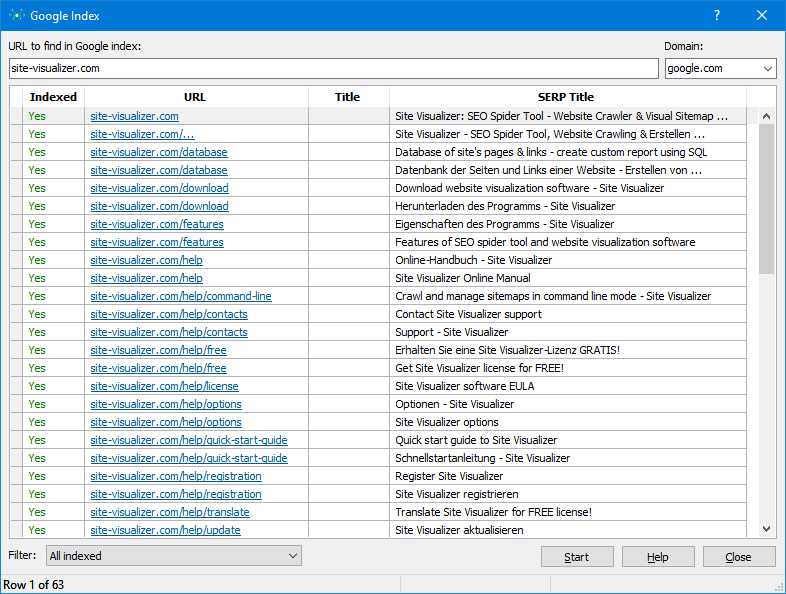Click the vertical scrollbar thumb
Image resolution: width=786 pixels, height=594 pixels.
tap(766, 199)
